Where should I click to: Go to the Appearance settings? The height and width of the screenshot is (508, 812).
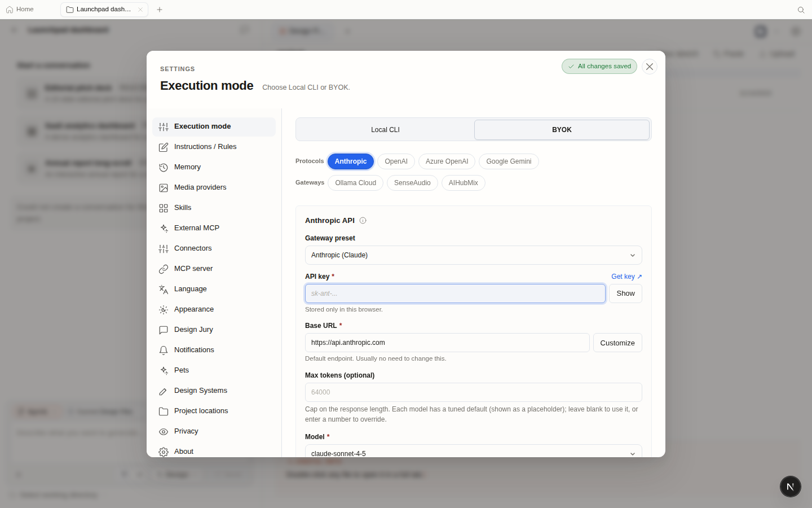214,310
